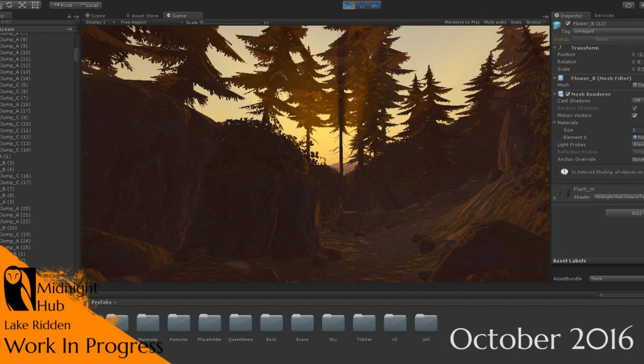Toggle the Receive Shadows checkbox
Image resolution: width=644 pixels, height=364 pixels.
tap(635, 108)
